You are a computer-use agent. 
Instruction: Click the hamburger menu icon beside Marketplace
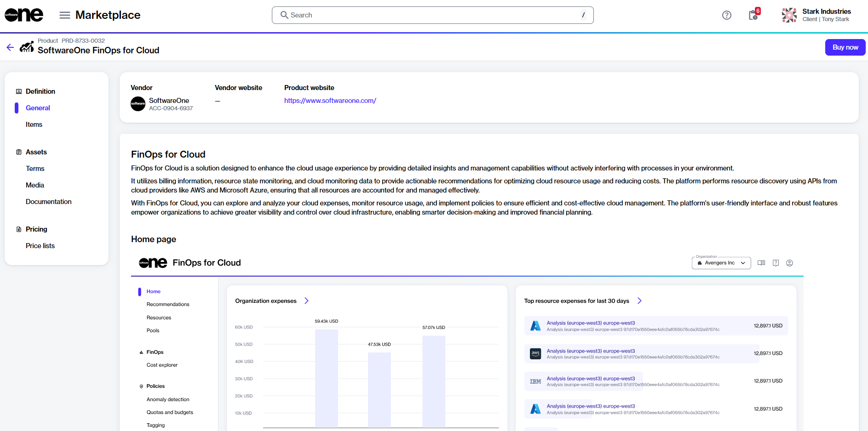pos(65,15)
